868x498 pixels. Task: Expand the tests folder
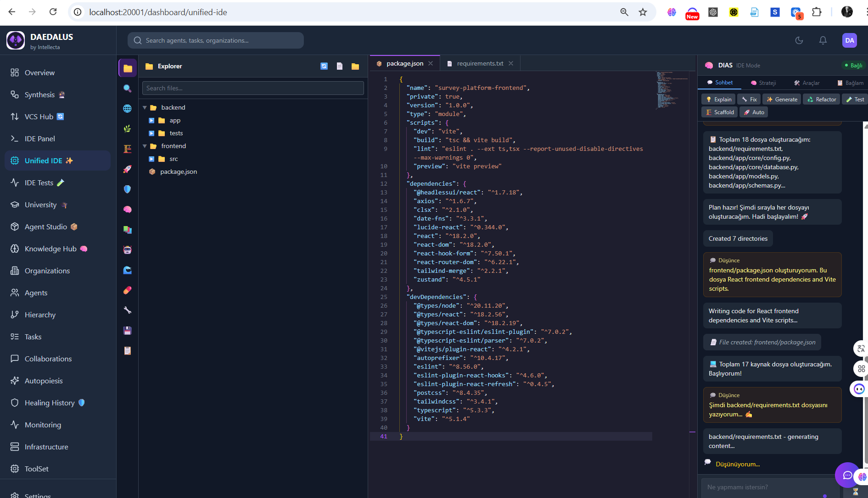(x=151, y=133)
